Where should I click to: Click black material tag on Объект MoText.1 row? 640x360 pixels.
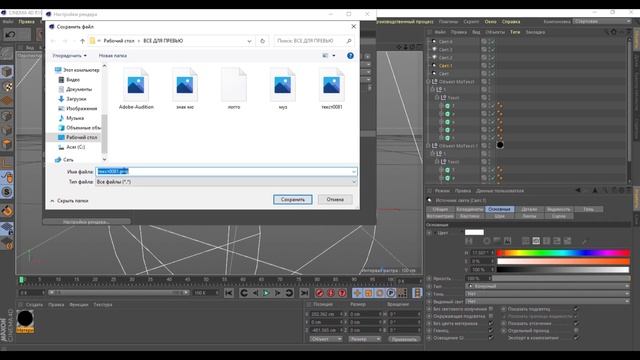[x=500, y=145]
